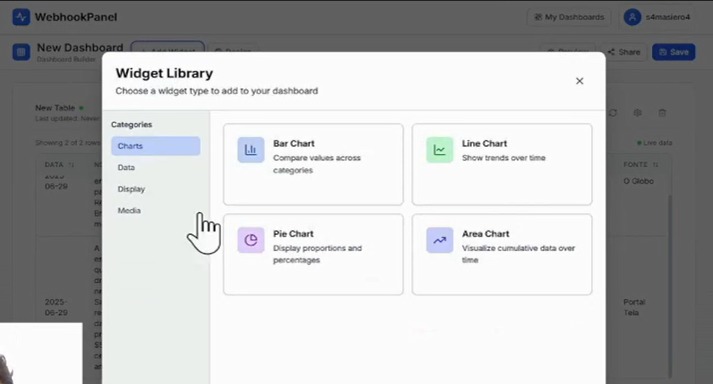Close the Widget Library dialog
Viewport: 713px width, 384px height.
[579, 81]
